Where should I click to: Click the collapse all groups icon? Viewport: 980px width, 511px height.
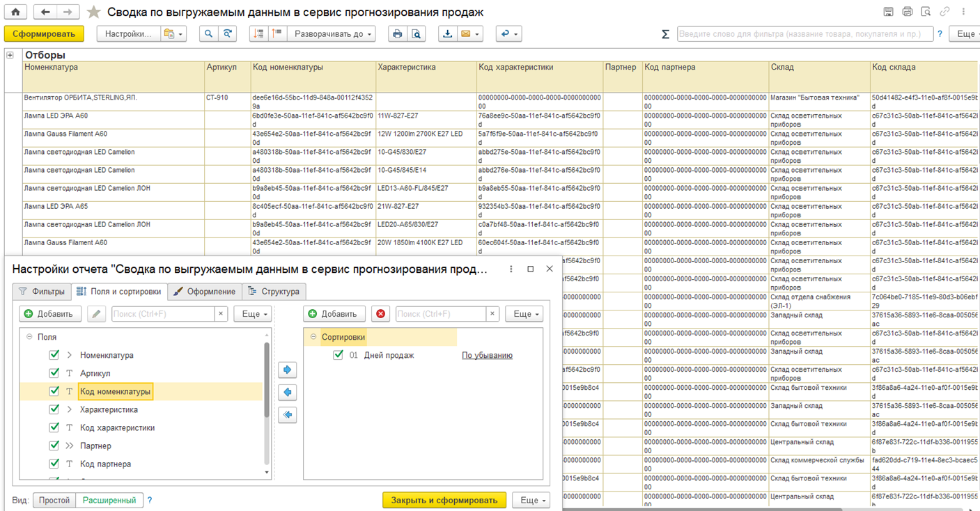tap(277, 33)
